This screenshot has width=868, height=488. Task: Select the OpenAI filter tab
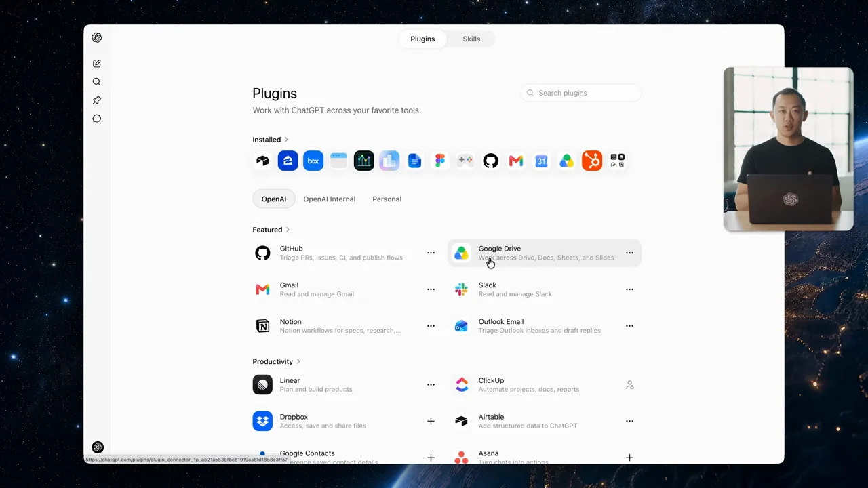coord(274,199)
